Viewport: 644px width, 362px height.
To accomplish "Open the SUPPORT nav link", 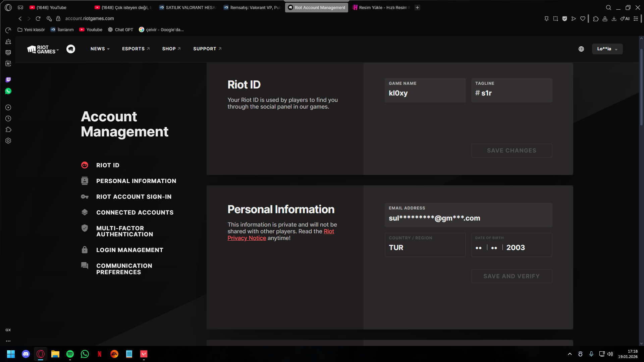I will pos(207,49).
